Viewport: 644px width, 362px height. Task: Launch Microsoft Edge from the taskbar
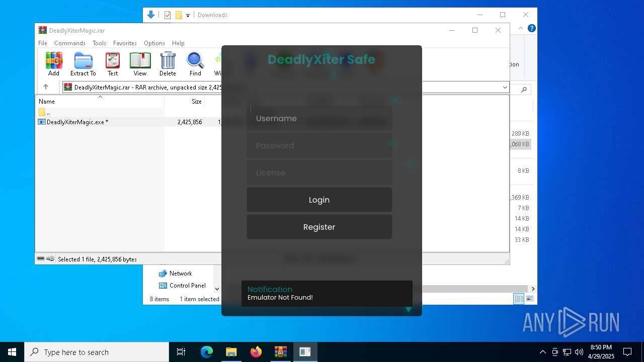click(207, 352)
